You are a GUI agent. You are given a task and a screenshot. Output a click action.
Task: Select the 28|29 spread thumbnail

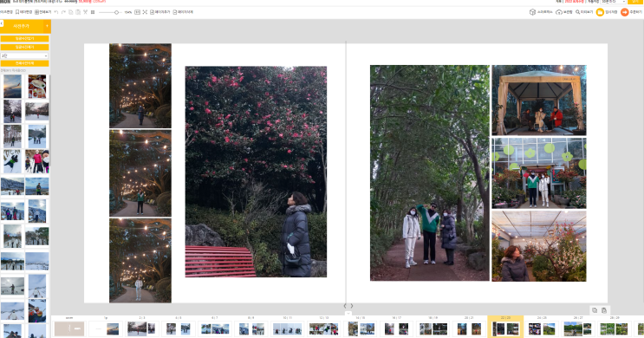(614, 328)
